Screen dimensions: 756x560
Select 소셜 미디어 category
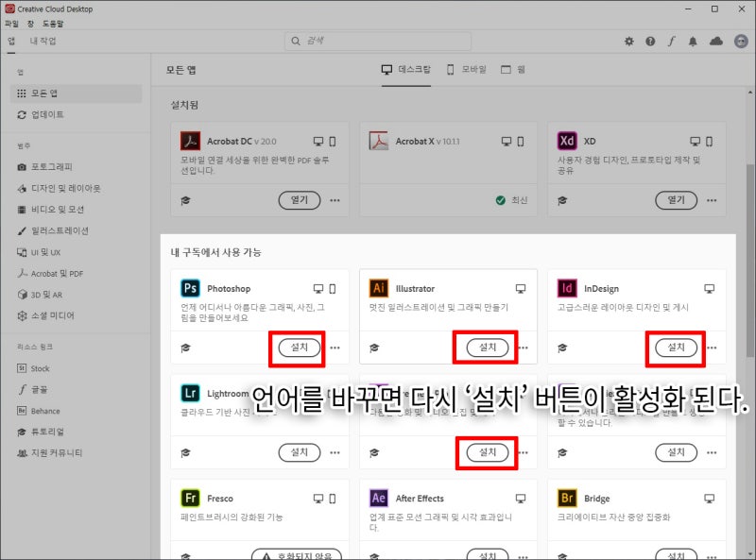coord(45,315)
